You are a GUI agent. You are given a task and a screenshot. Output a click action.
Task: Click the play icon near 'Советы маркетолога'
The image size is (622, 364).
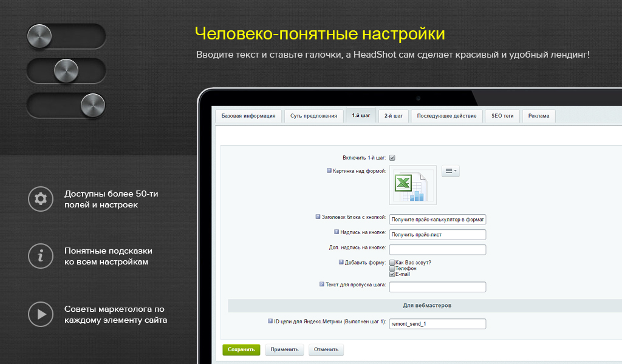41,314
